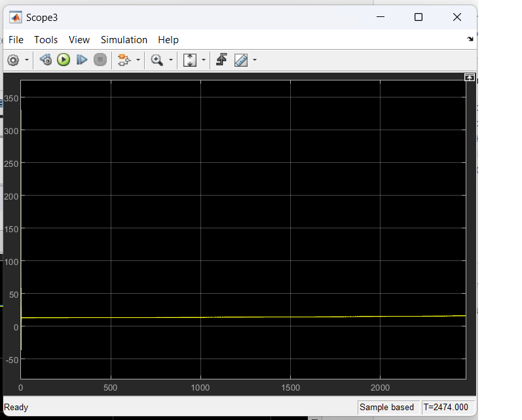The image size is (522, 420).
Task: Expand the Measurements dropdown arrow
Action: 255,60
